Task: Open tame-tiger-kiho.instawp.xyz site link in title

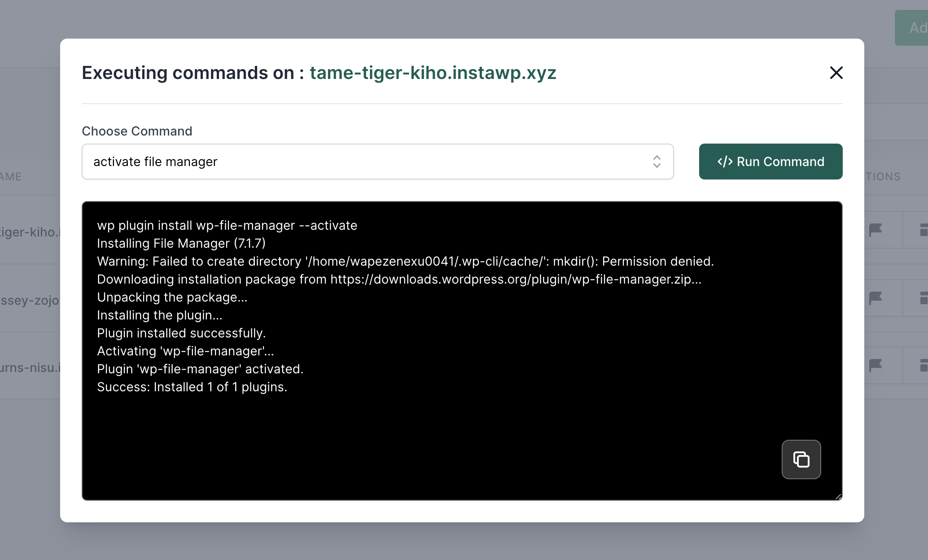Action: point(433,73)
